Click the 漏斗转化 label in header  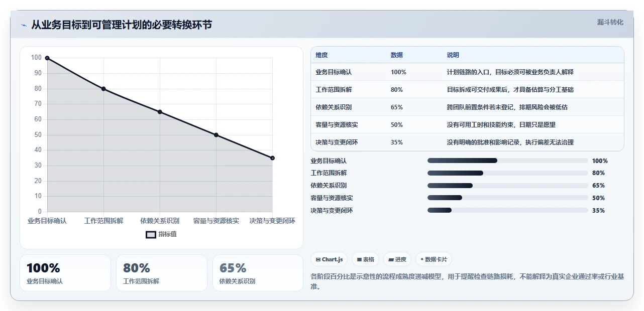[610, 22]
